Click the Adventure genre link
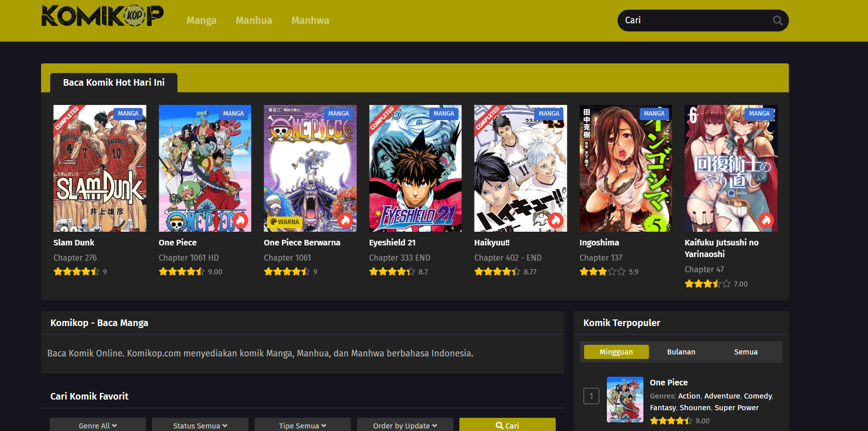Screen dimensions: 868x431 pos(722,396)
